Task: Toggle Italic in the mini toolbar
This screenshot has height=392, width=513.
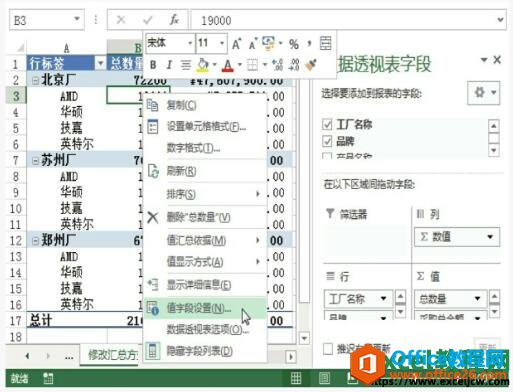Action: (169, 65)
